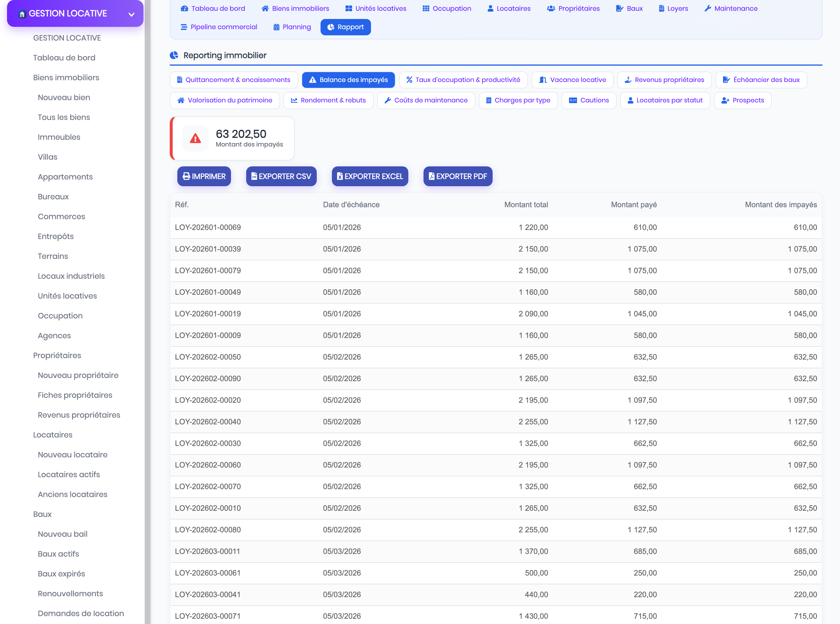Go to the Pipeline commercial tab

[x=219, y=27]
